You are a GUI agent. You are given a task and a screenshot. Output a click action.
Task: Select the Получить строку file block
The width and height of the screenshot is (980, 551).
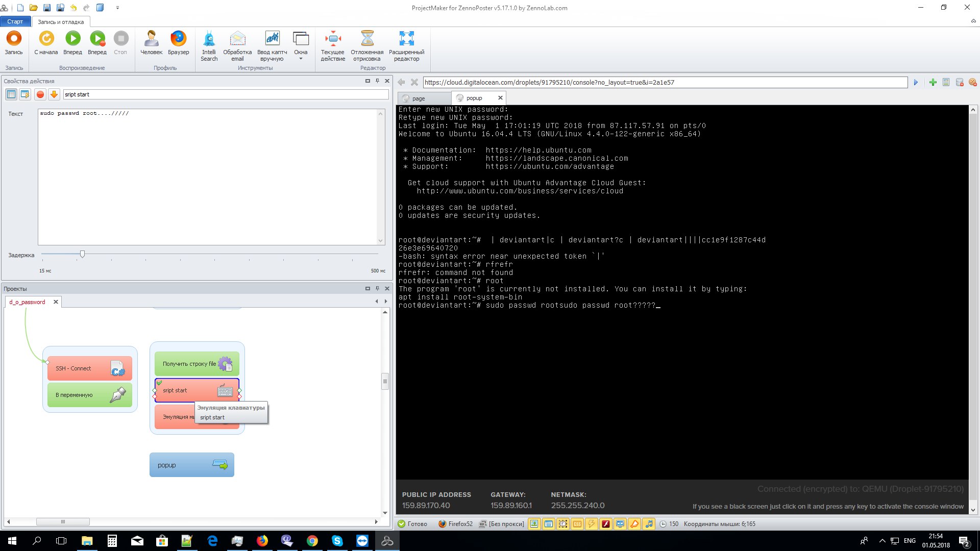197,364
